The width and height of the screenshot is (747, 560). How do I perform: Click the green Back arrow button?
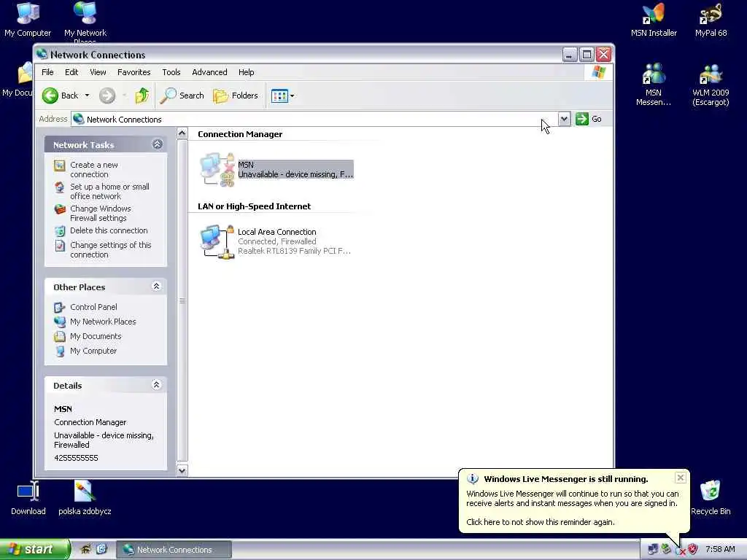point(50,96)
